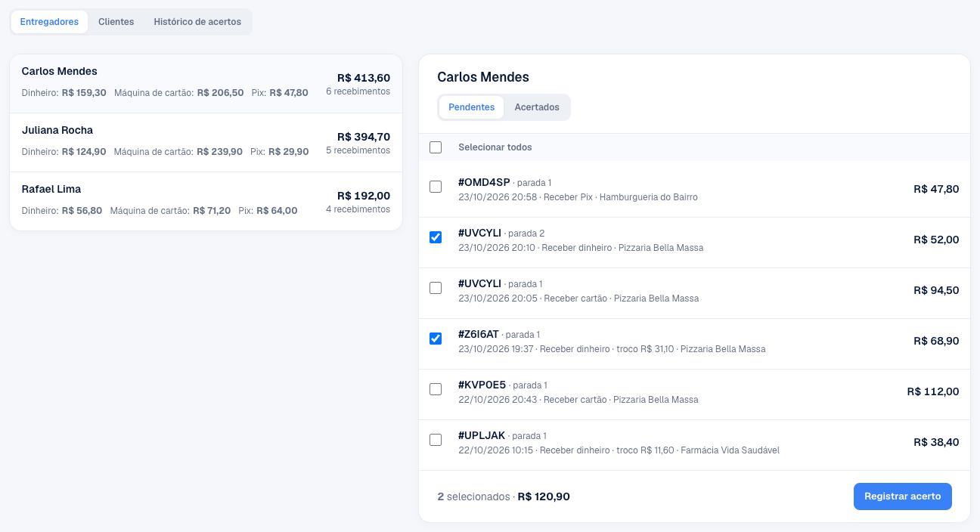Image resolution: width=980 pixels, height=532 pixels.
Task: Check the Selecionar todos checkbox
Action: (436, 147)
